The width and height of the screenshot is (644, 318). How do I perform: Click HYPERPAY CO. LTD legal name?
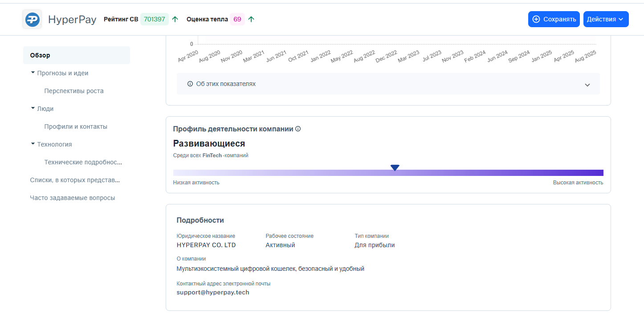206,245
